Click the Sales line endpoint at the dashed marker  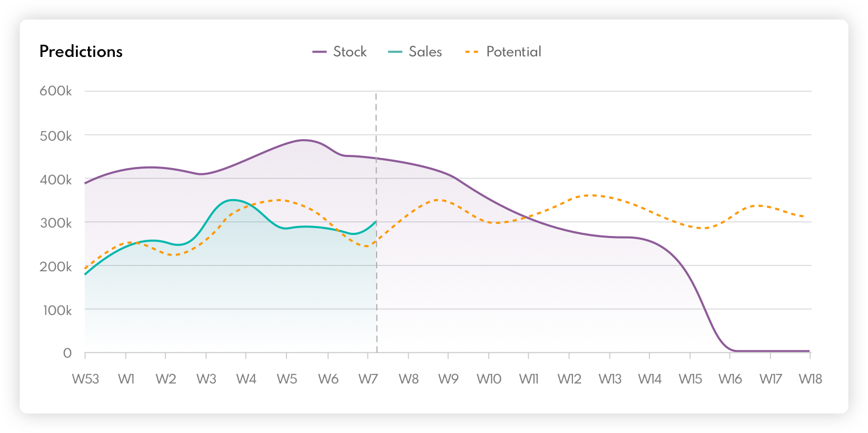click(376, 222)
